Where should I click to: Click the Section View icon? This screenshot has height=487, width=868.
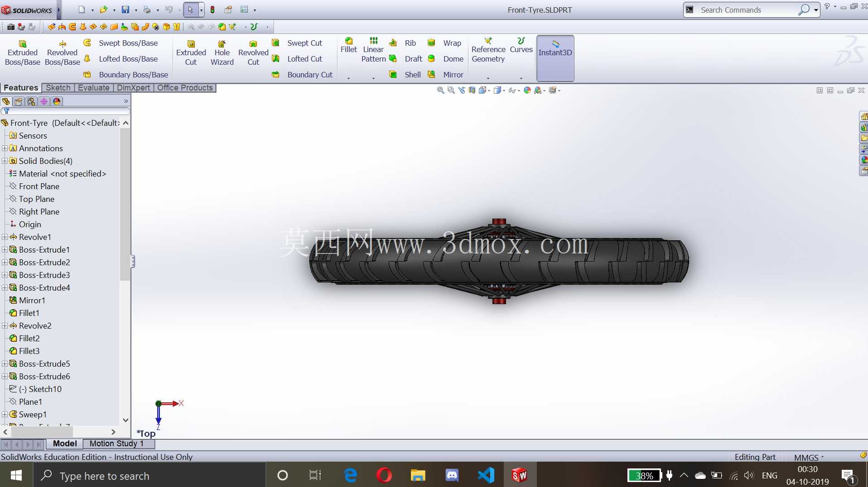(472, 91)
